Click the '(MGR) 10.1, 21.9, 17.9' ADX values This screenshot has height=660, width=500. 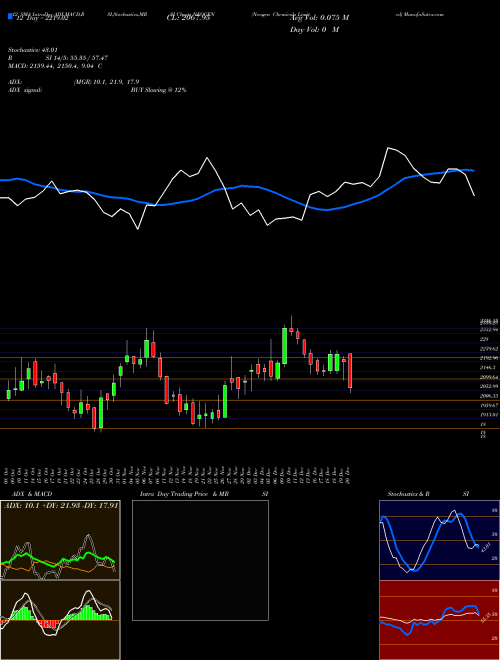coord(106,82)
